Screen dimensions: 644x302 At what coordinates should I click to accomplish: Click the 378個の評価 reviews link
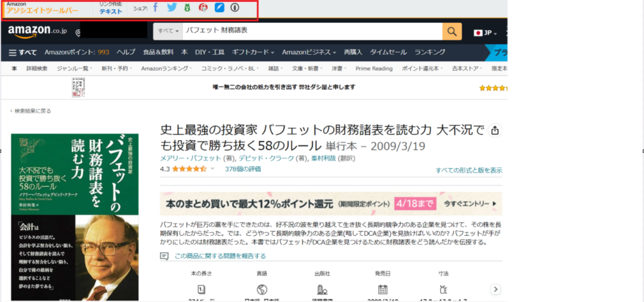tap(243, 169)
